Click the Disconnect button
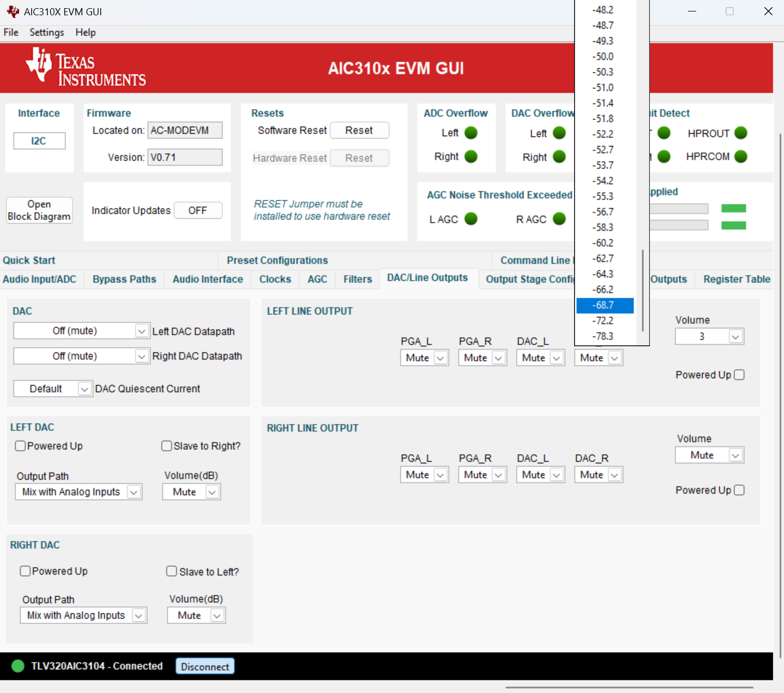Viewport: 784px width, 693px height. (x=205, y=666)
